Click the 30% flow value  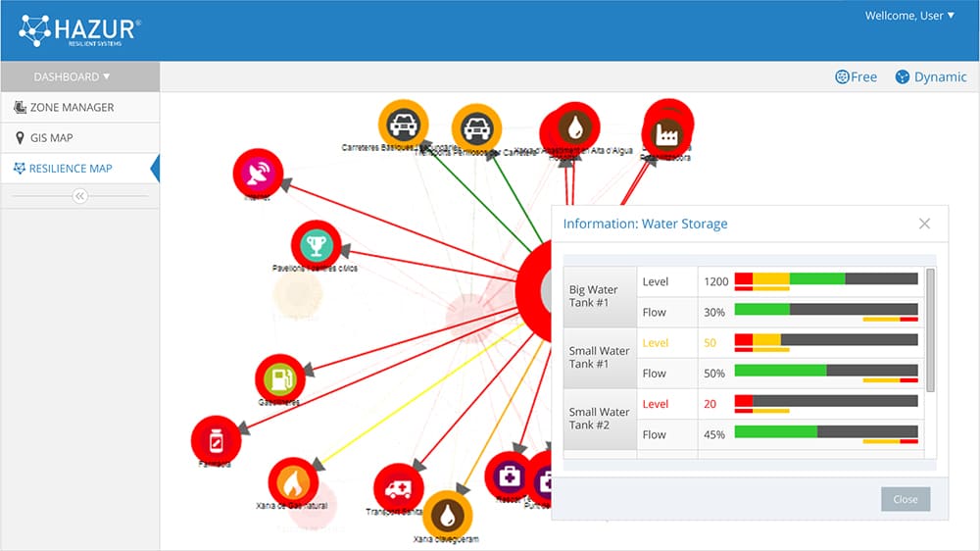coord(714,312)
